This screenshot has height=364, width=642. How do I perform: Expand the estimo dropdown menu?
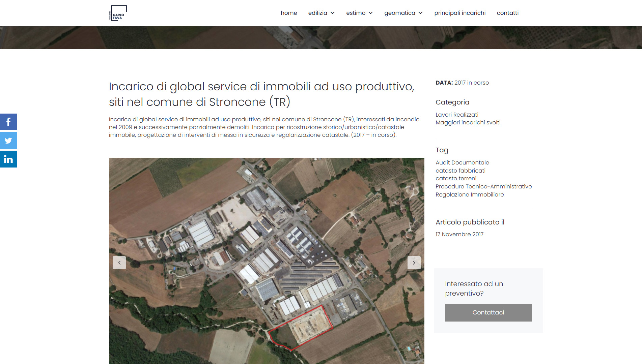coord(359,13)
